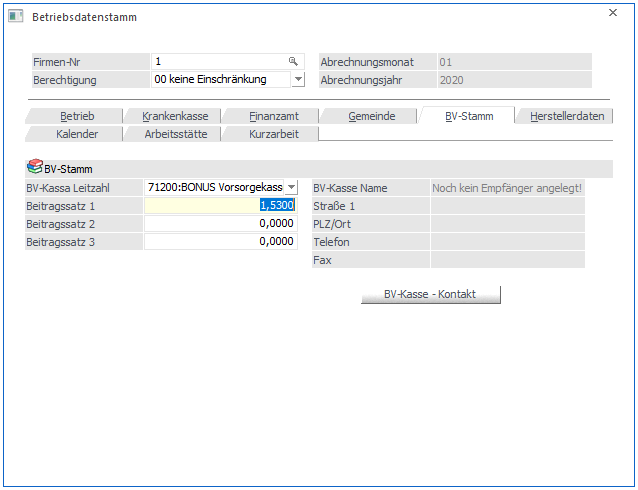
Task: Open the Arbeitsstätte tab
Action: click(x=174, y=133)
